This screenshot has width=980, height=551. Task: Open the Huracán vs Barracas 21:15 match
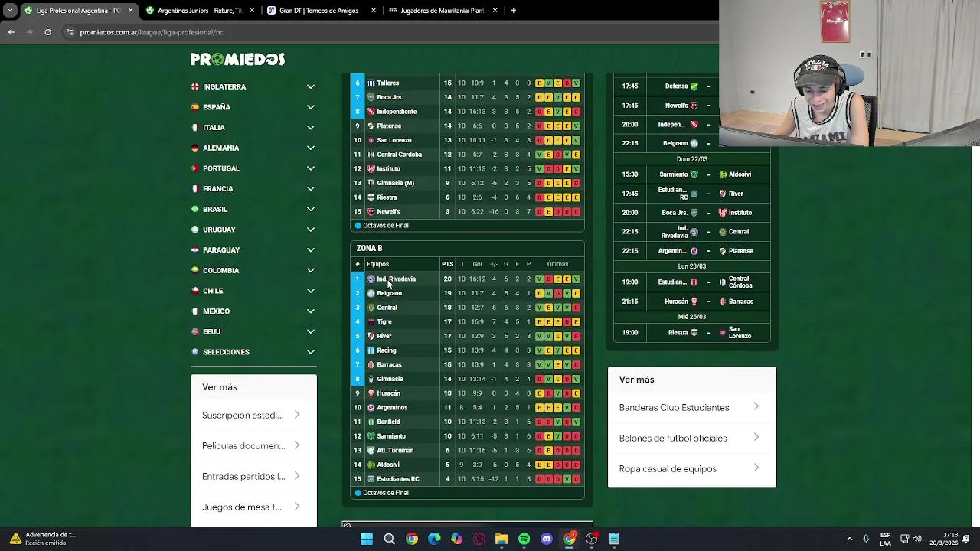[x=692, y=302]
